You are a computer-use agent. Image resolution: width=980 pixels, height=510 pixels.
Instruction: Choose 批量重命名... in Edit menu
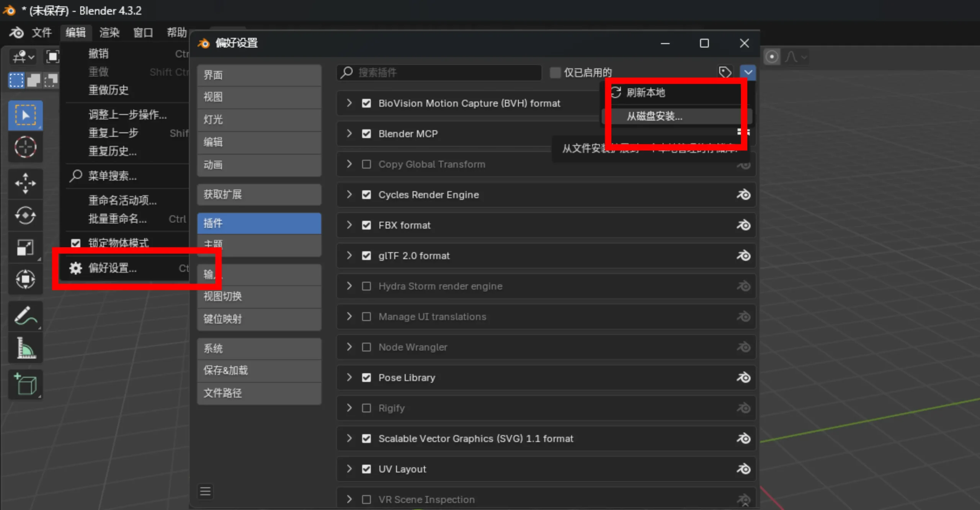click(x=125, y=219)
